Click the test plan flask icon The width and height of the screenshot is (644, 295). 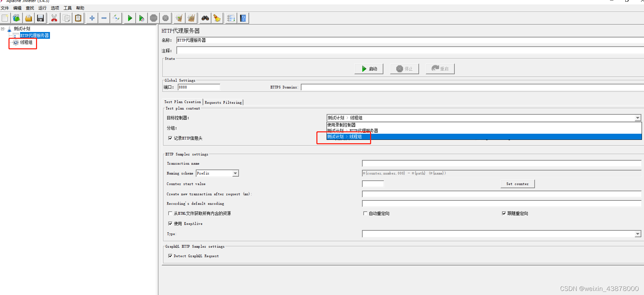coord(10,29)
